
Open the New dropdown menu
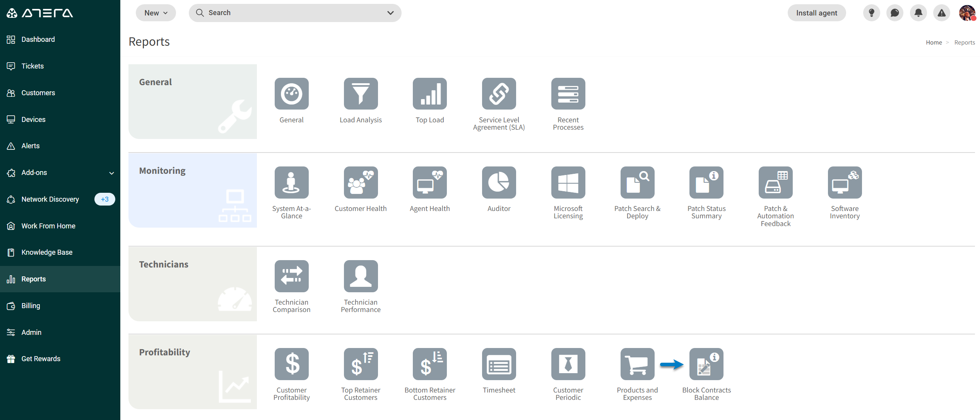click(156, 13)
